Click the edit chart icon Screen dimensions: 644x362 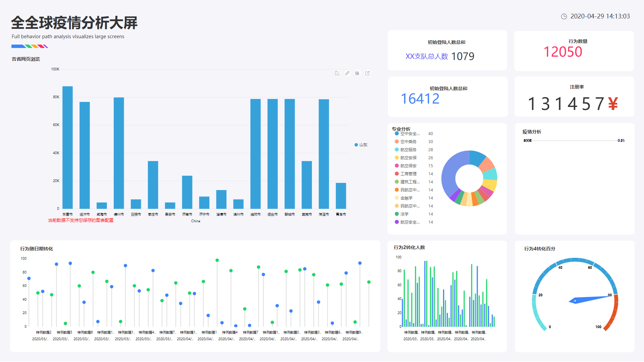pos(337,73)
